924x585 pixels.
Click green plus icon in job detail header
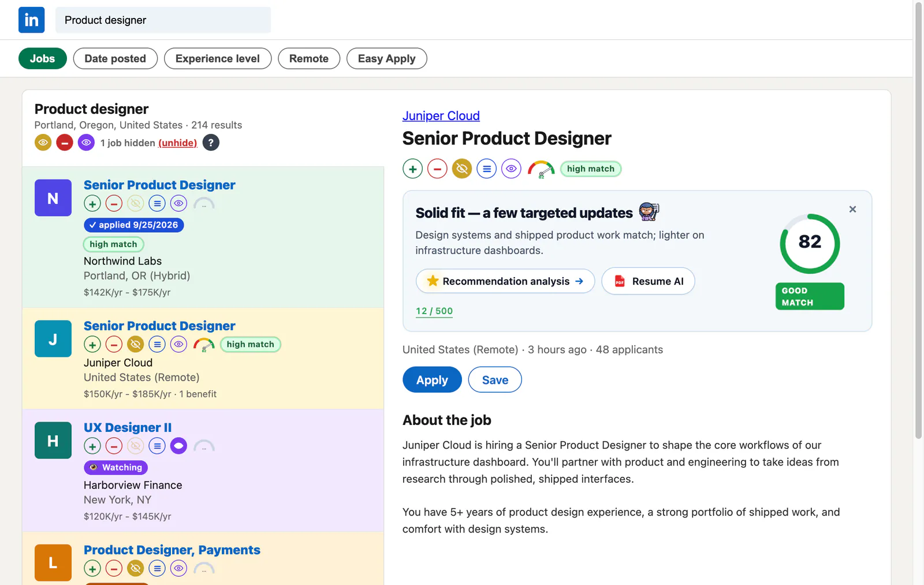click(412, 169)
